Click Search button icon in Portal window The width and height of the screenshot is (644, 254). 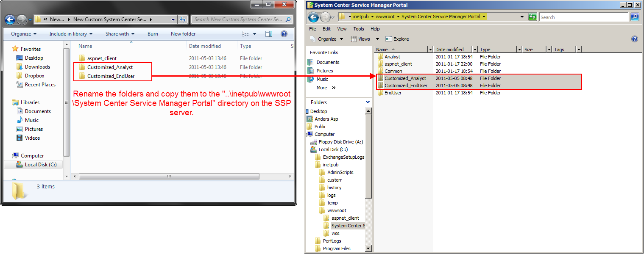[x=635, y=17]
